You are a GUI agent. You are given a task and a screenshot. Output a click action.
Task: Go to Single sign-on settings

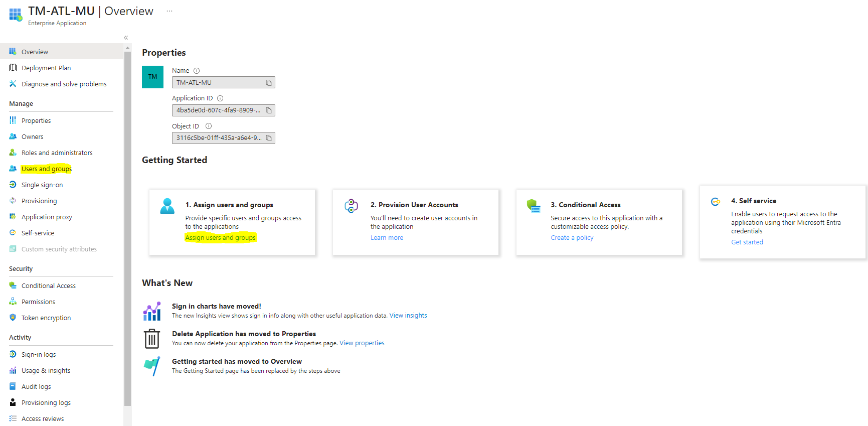[42, 185]
